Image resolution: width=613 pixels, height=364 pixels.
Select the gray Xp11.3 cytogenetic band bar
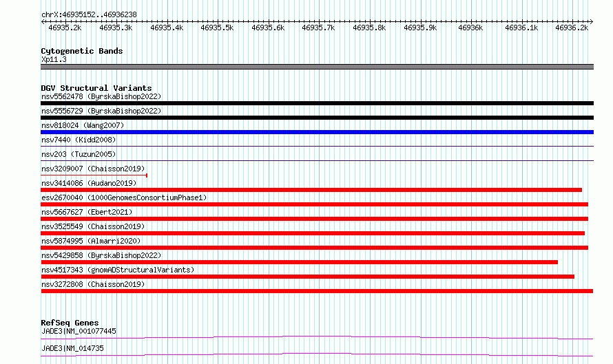pyautogui.click(x=317, y=67)
